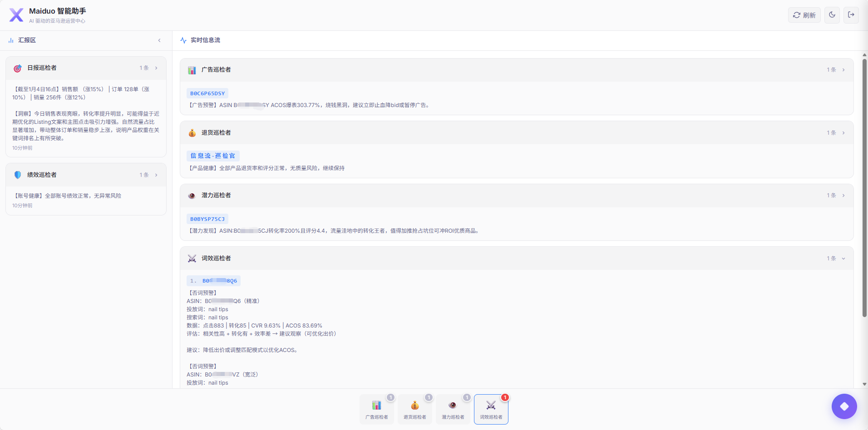The width and height of the screenshot is (868, 430).
Task: Expand the 日报巡检者 card chevron
Action: [x=156, y=68]
